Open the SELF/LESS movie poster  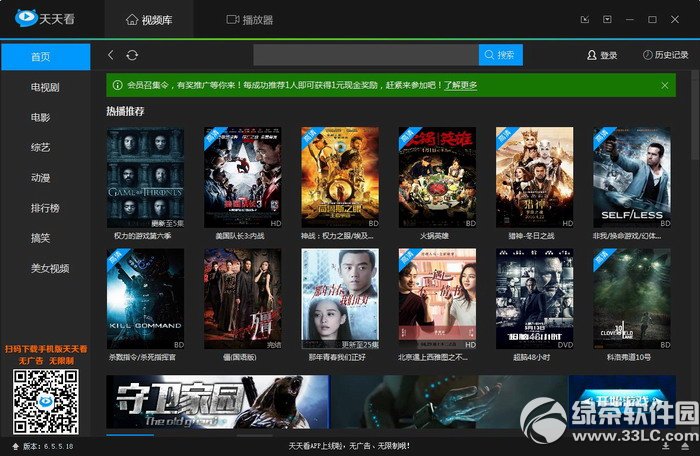pyautogui.click(x=632, y=177)
